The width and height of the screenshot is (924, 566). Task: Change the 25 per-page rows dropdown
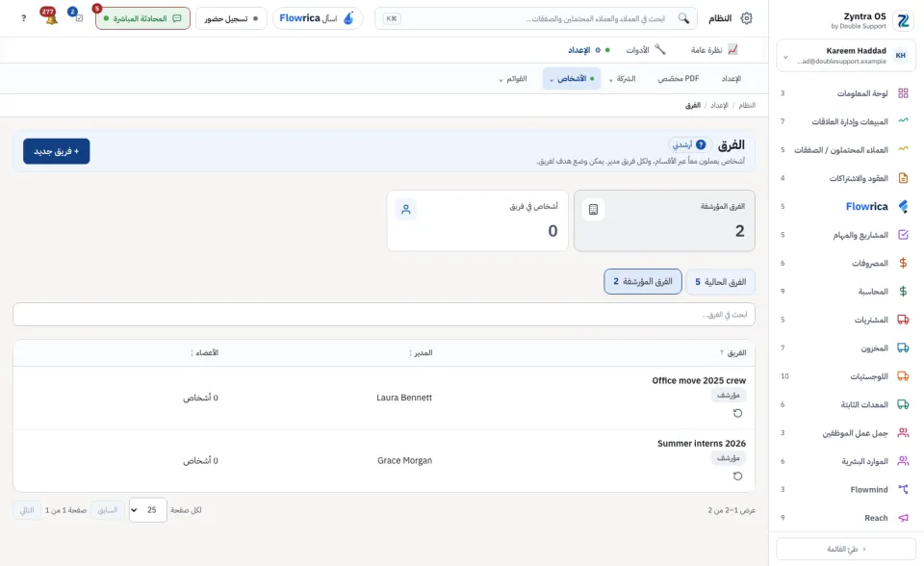(148, 510)
